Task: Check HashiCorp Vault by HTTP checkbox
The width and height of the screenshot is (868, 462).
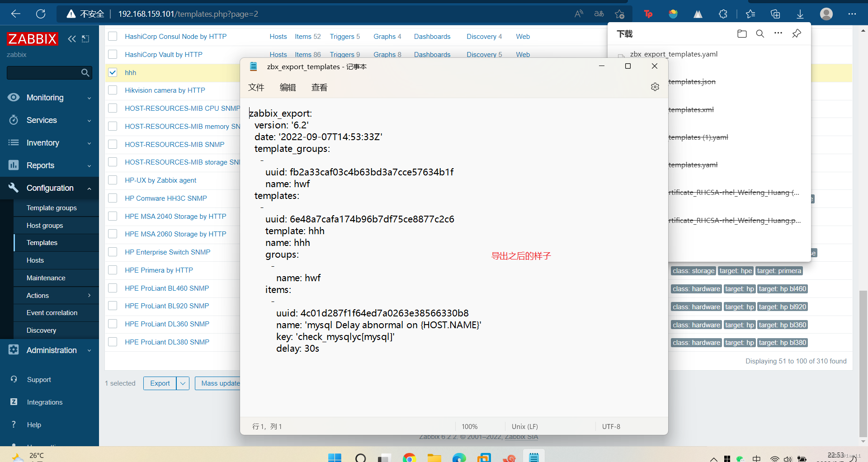Action: coord(113,54)
